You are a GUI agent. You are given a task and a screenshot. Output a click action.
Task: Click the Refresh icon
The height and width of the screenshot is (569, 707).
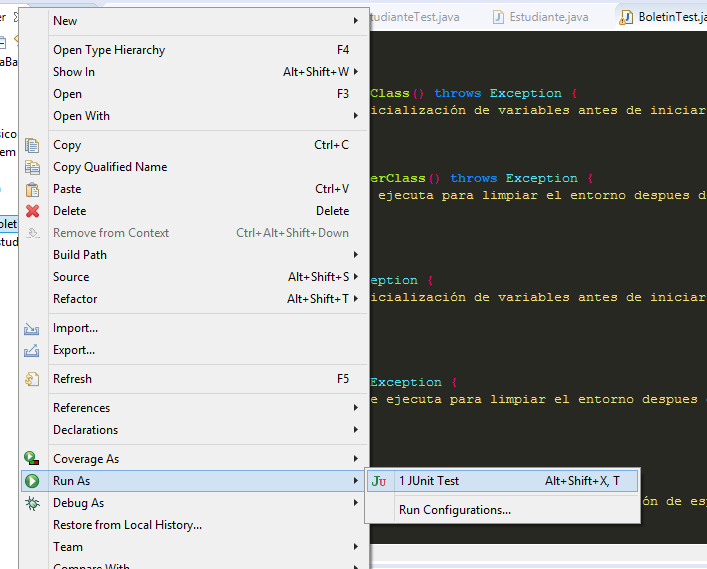coord(32,379)
